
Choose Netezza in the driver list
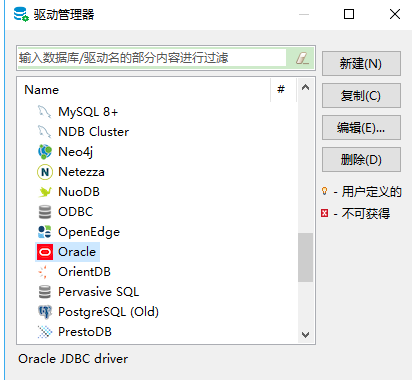[x=81, y=172]
